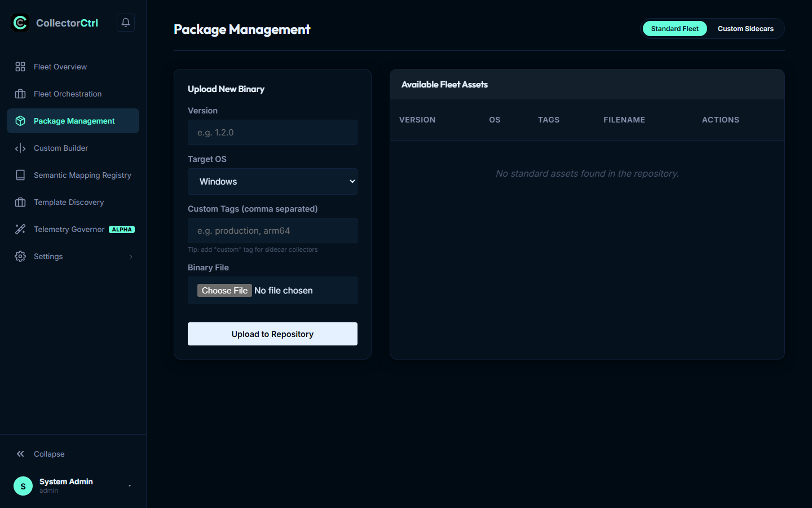
Task: Click the ACTIONS column header
Action: [x=721, y=120]
